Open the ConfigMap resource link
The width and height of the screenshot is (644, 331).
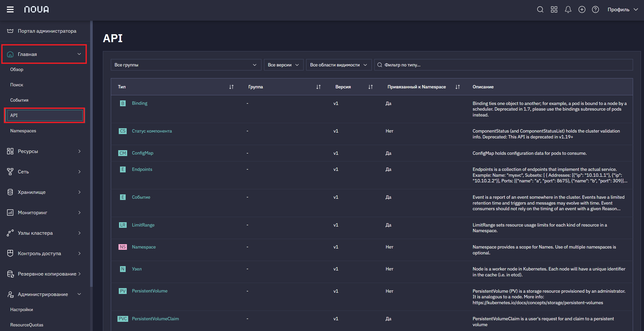coord(142,153)
